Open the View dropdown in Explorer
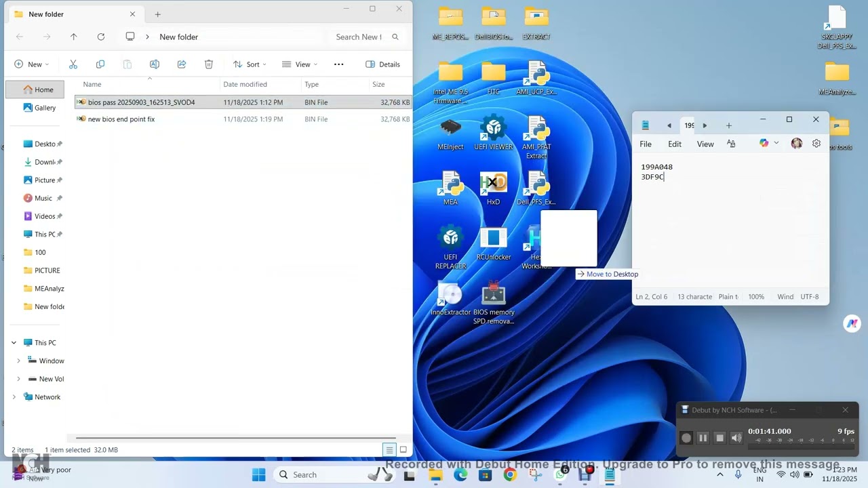868x488 pixels. tap(300, 64)
